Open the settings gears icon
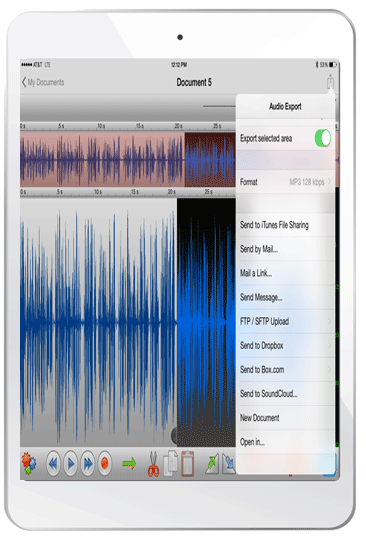366x537 pixels. pos(28,463)
